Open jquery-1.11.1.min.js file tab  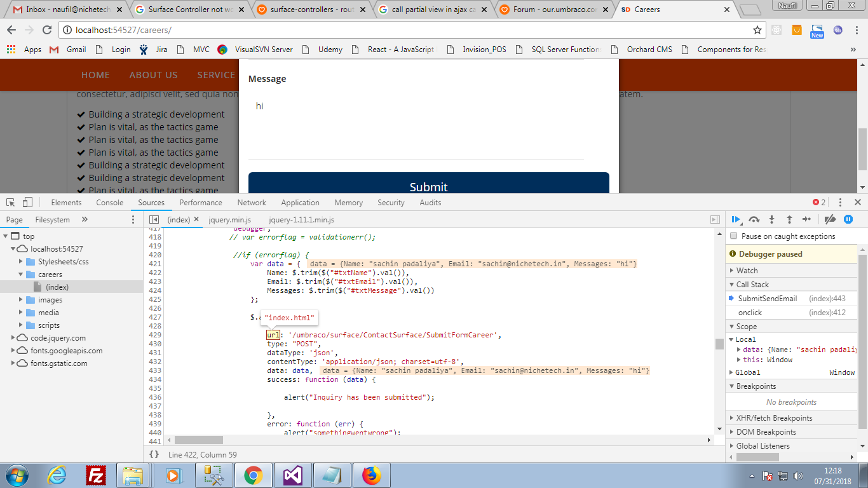point(301,219)
